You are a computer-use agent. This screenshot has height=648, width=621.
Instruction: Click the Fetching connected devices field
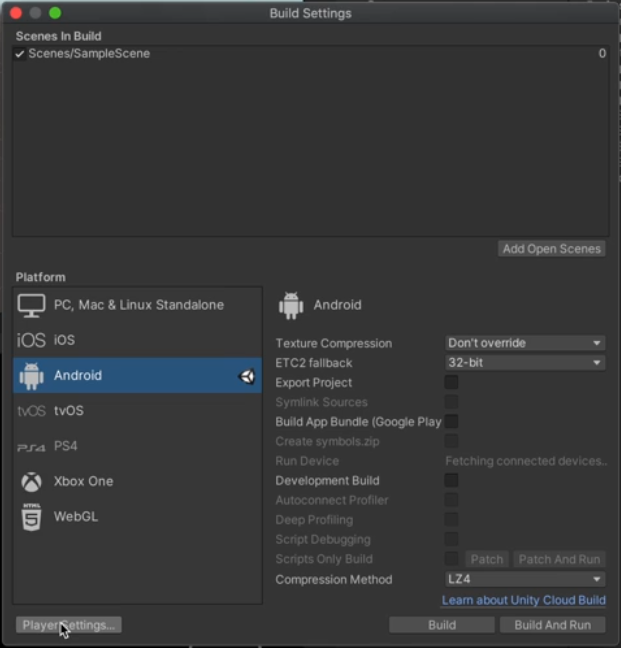pyautogui.click(x=526, y=461)
